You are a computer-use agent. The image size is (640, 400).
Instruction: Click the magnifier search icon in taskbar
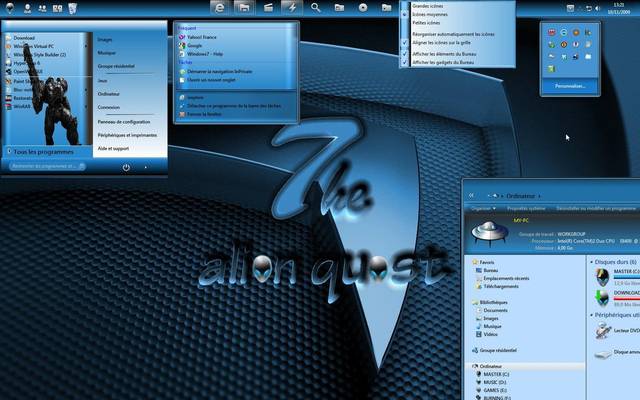tap(315, 7)
